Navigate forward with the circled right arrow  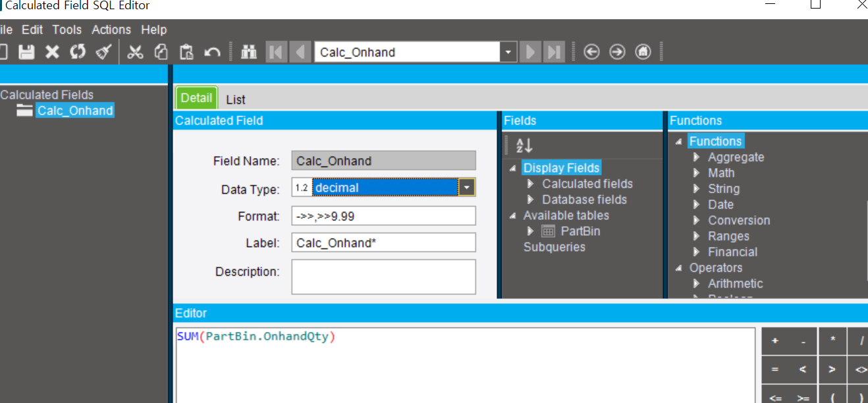617,52
